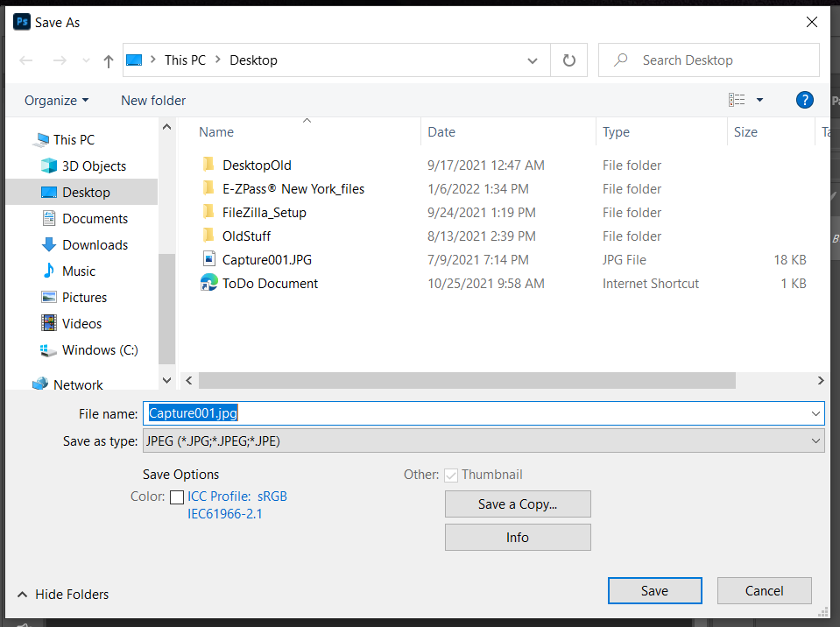Image resolution: width=840 pixels, height=627 pixels.
Task: Click the horizontal scrollbar in file list
Action: 466,381
